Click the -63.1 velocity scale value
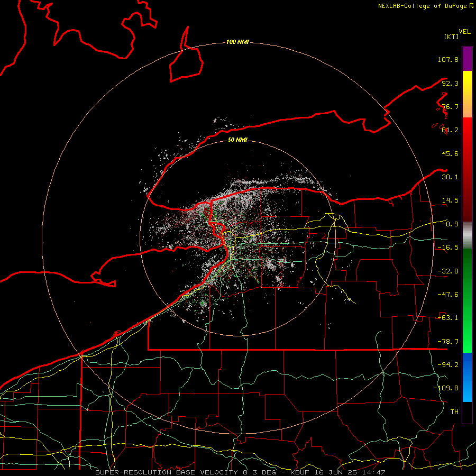This screenshot has height=476, width=476. (448, 318)
